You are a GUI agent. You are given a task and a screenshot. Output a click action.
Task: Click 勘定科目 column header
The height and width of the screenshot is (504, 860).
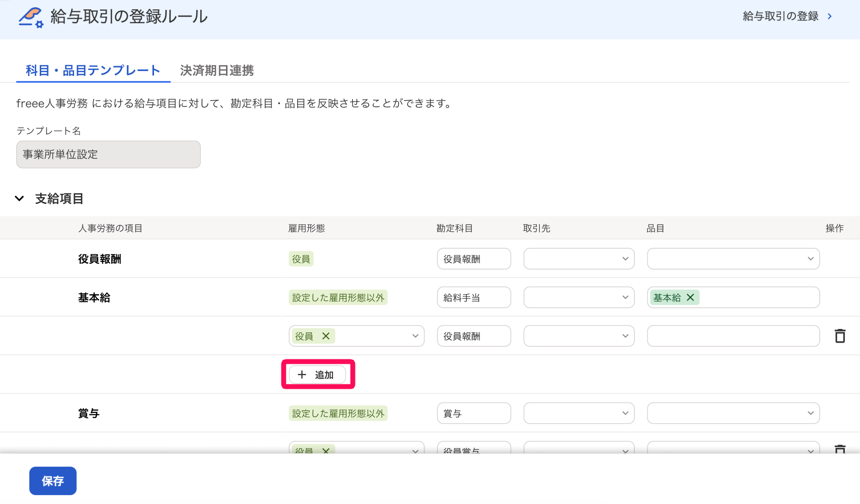click(x=455, y=228)
